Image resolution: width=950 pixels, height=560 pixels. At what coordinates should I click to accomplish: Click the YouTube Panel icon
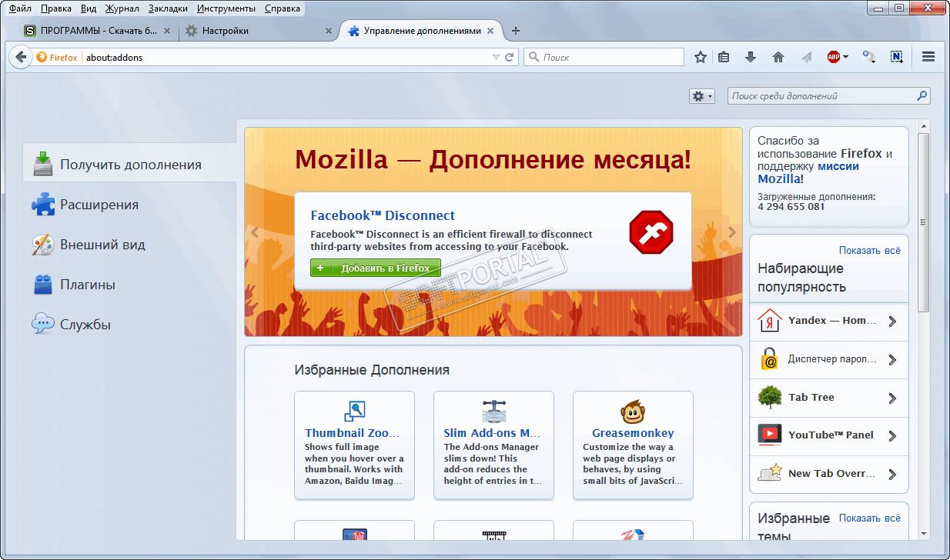(770, 435)
